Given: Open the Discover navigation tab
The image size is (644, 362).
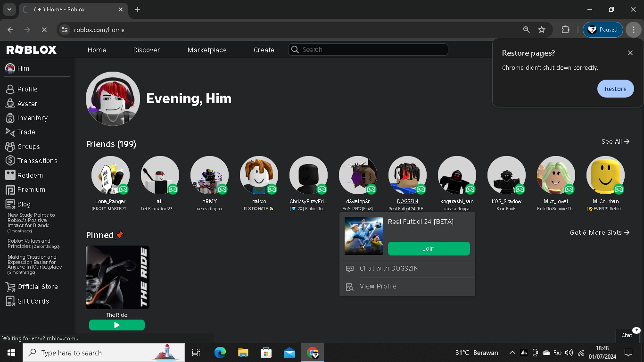Looking at the screenshot, I should pos(147,50).
